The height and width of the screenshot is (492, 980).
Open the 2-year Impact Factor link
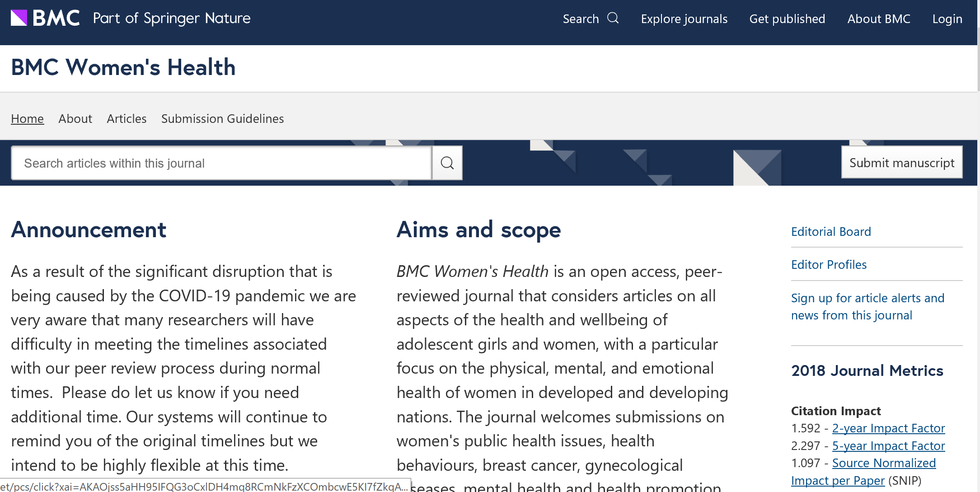[888, 428]
